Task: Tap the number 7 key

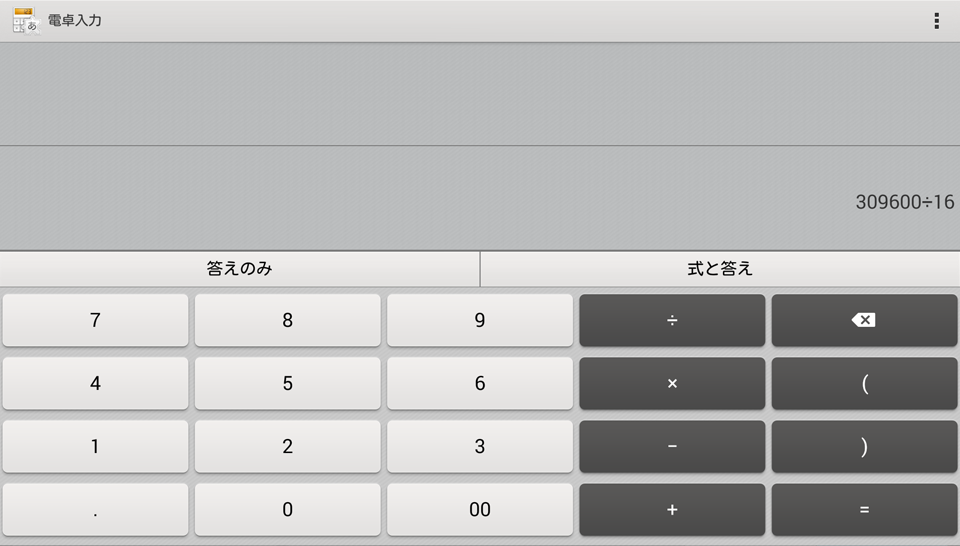Action: point(95,320)
